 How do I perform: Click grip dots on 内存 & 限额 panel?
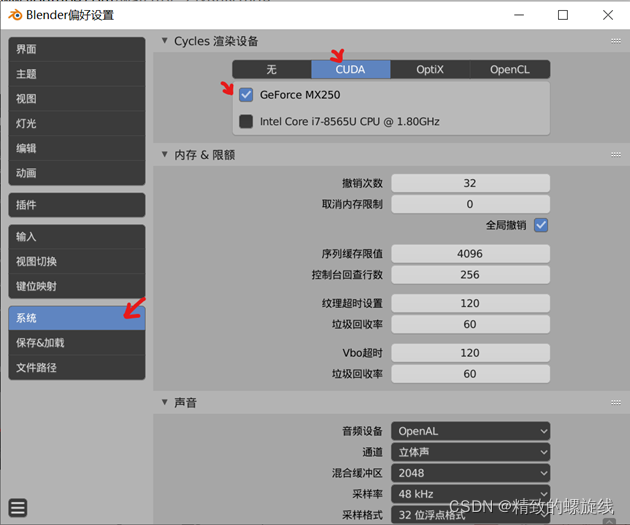(x=616, y=155)
